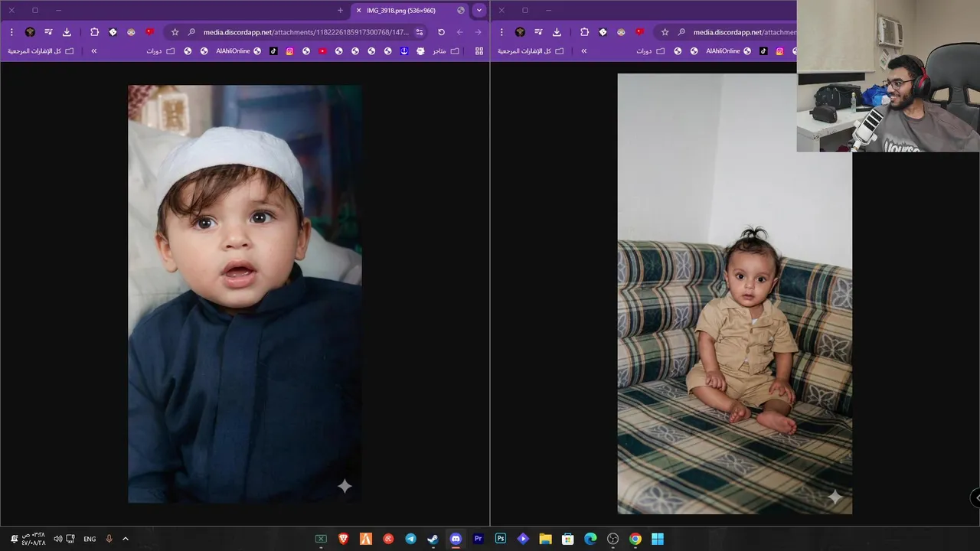Image resolution: width=980 pixels, height=551 pixels.
Task: Open Extensions puzzle icon in left browser
Action: 94,32
